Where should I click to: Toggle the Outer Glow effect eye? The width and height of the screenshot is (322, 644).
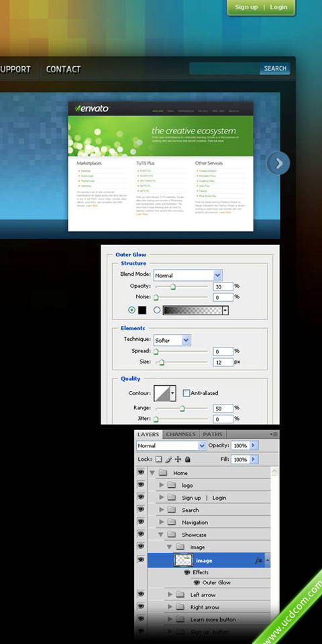pos(197,582)
